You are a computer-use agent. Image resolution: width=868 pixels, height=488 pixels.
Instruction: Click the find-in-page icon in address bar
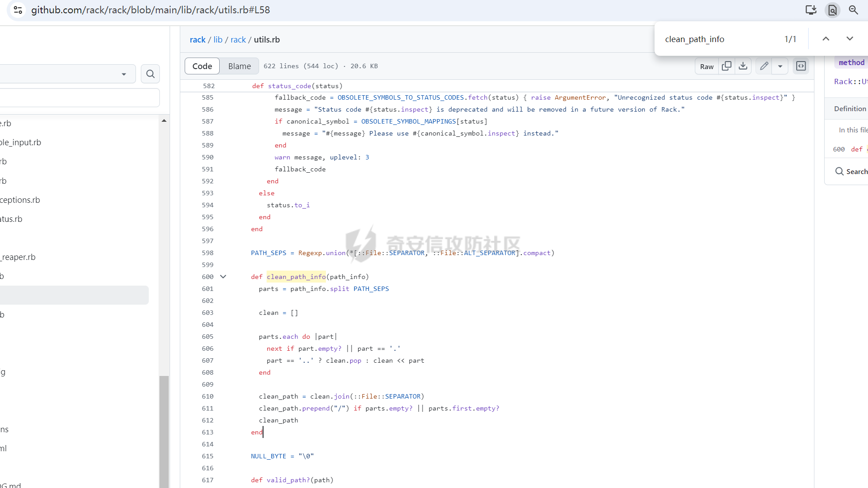(833, 10)
